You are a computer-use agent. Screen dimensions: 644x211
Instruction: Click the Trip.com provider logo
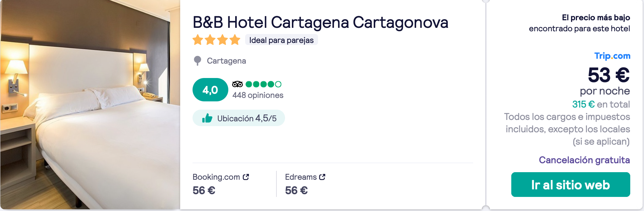click(612, 56)
